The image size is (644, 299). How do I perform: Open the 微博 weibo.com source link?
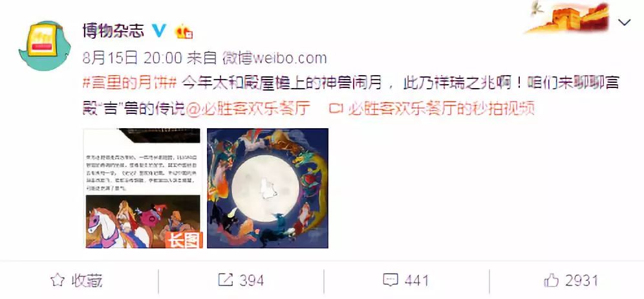(274, 58)
